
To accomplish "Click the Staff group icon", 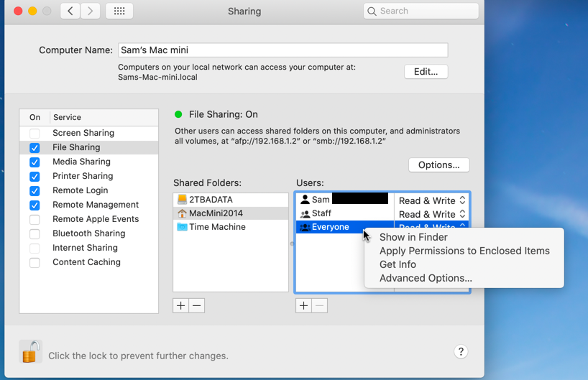I will pyautogui.click(x=306, y=213).
